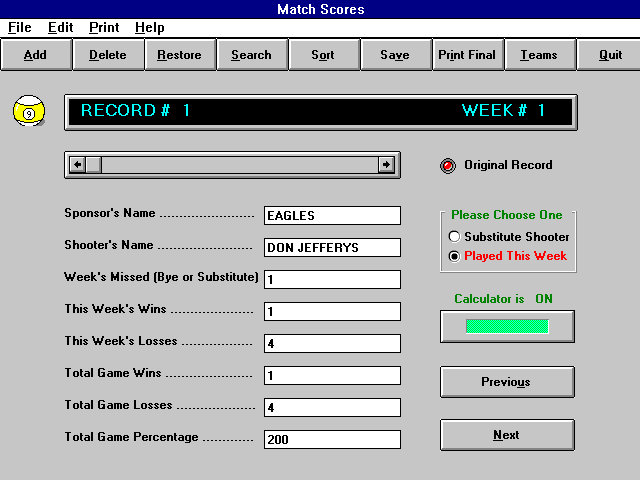Open the Help menu
The image size is (640, 480).
coord(149,28)
